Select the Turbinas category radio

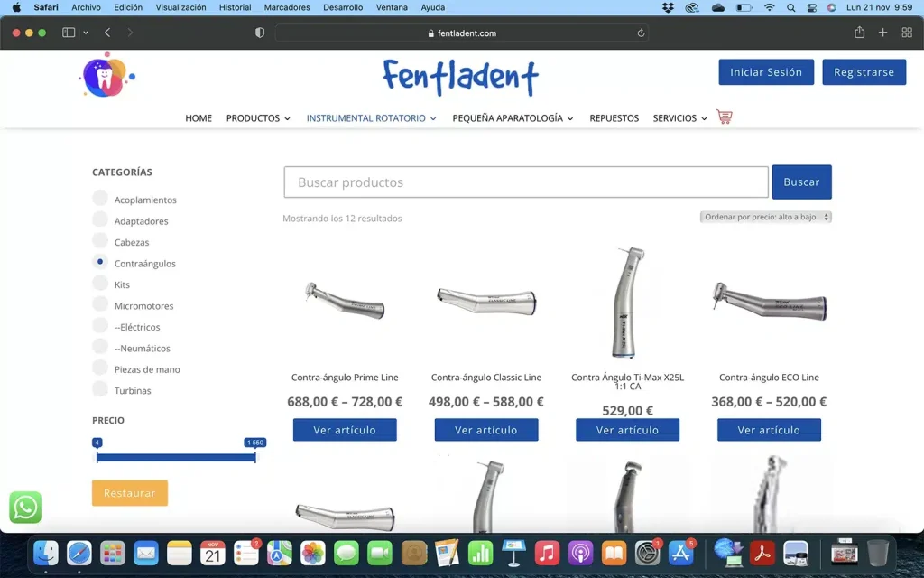[100, 388]
